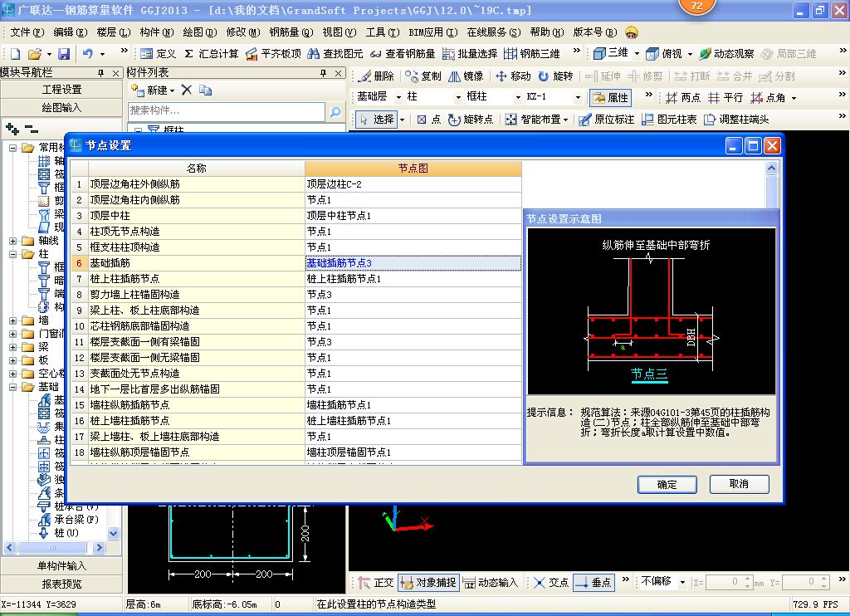
Task: Click the 俯视 top view tool
Action: tap(664, 54)
